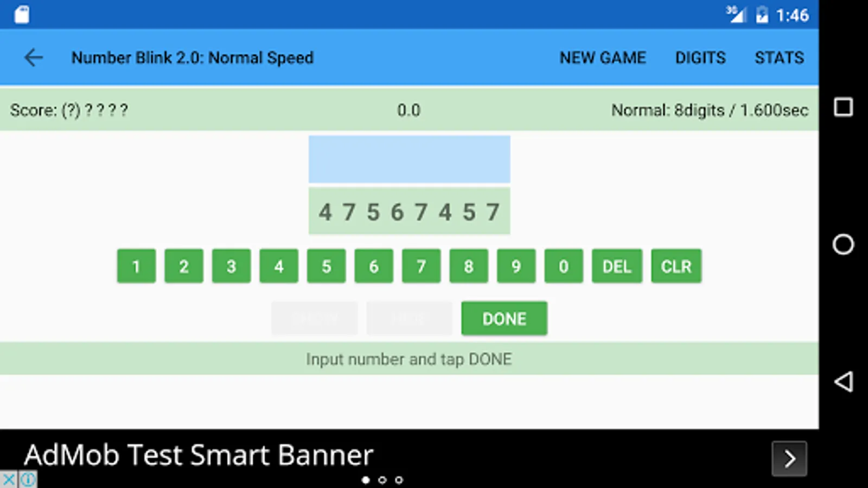Click the clock showing 1:46
Screen dimensions: 868x488
click(x=792, y=15)
